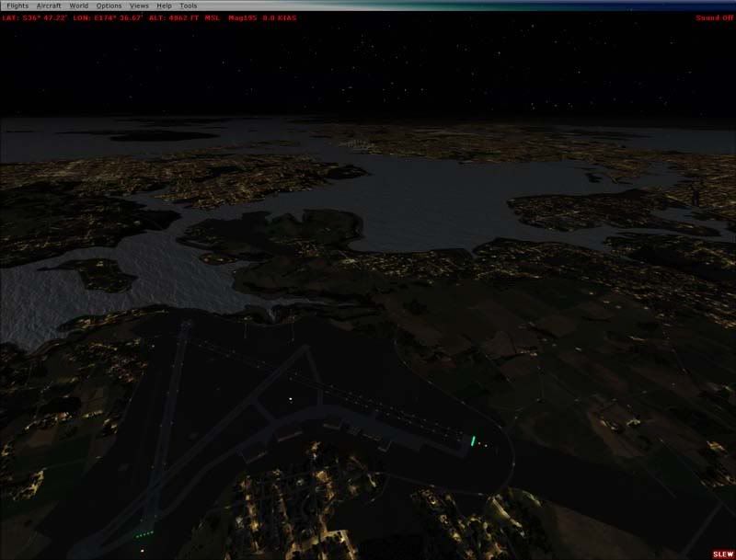Screen dimensions: 736x560
Task: Open the Options menu
Action: (109, 6)
